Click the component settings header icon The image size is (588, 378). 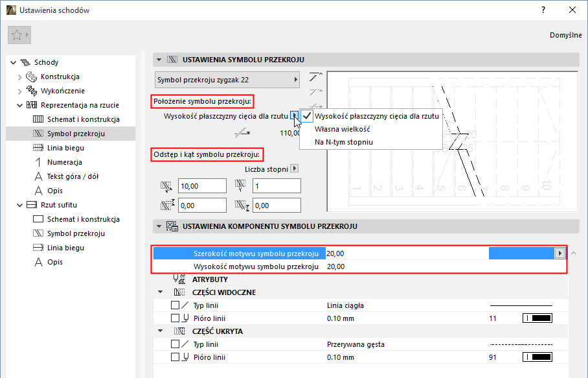(172, 226)
